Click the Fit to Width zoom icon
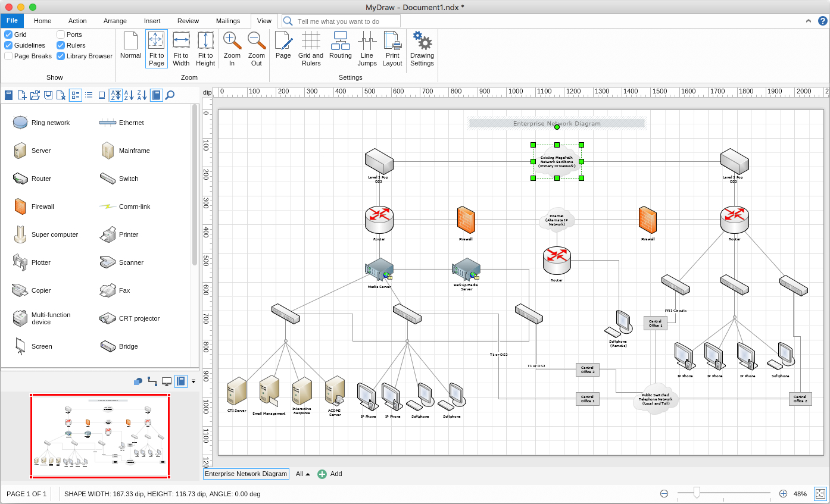Image resolution: width=830 pixels, height=504 pixels. [x=181, y=40]
